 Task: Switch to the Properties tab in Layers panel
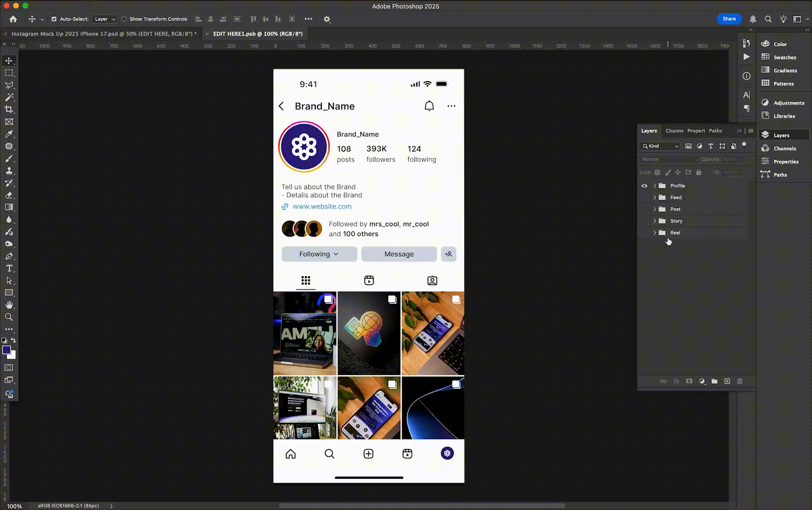coord(696,131)
